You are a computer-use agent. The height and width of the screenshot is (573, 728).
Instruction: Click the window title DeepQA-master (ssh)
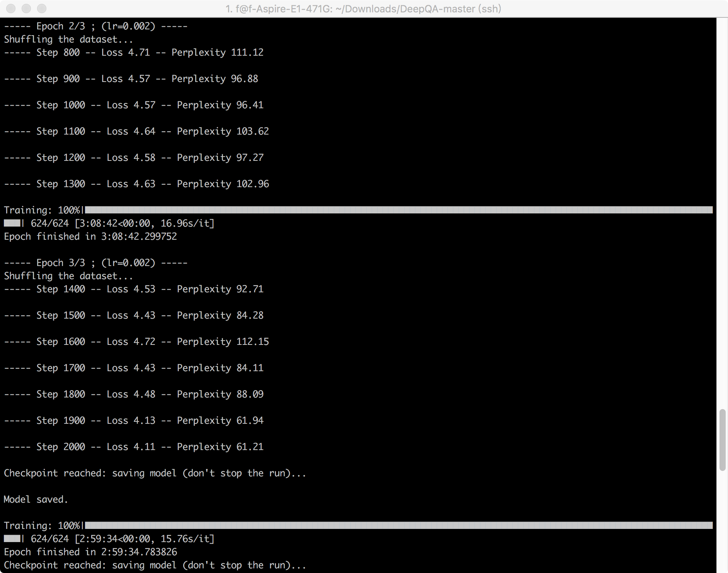coord(363,9)
